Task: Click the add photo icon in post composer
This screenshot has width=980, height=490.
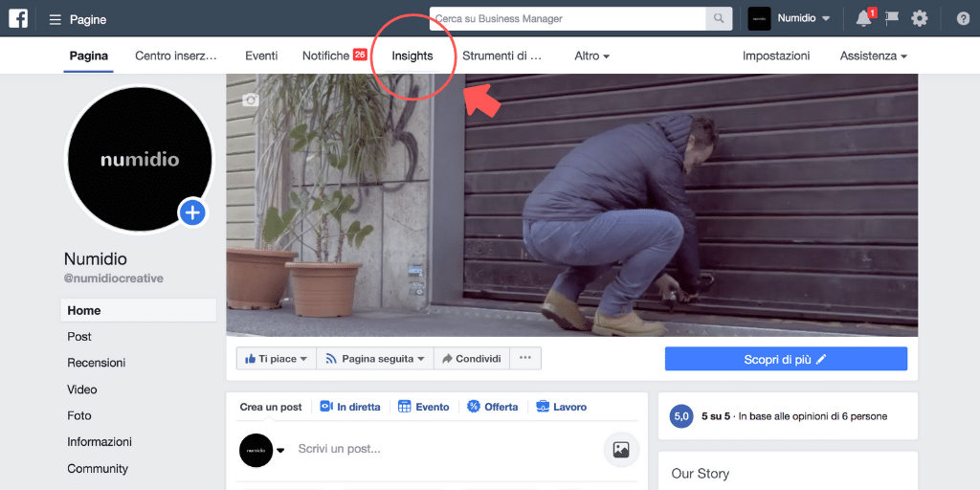Action: click(620, 450)
